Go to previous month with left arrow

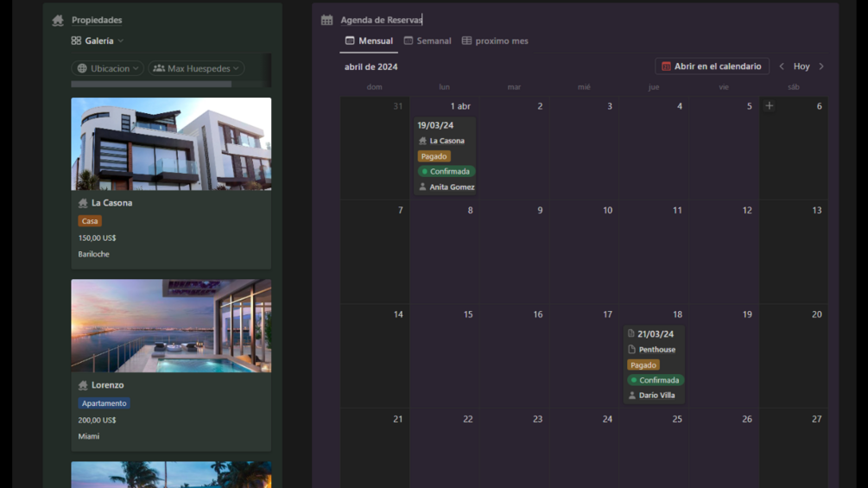[782, 67]
